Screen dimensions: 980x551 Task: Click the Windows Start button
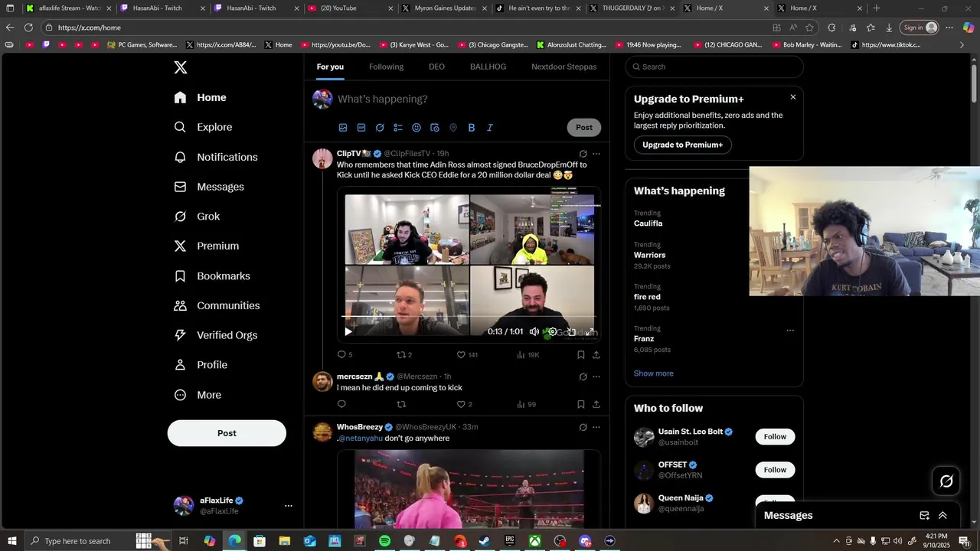(11, 541)
